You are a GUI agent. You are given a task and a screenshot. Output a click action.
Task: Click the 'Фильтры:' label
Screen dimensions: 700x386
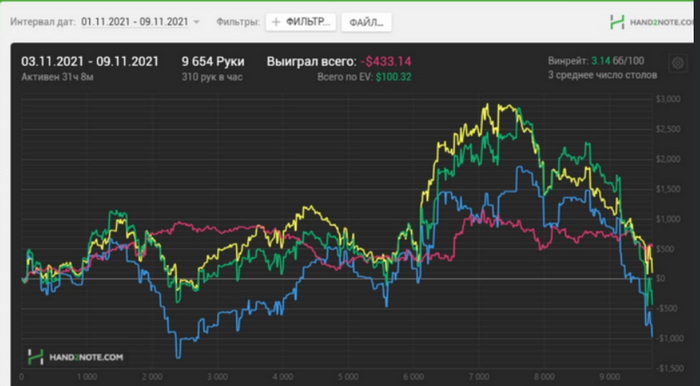[x=238, y=22]
